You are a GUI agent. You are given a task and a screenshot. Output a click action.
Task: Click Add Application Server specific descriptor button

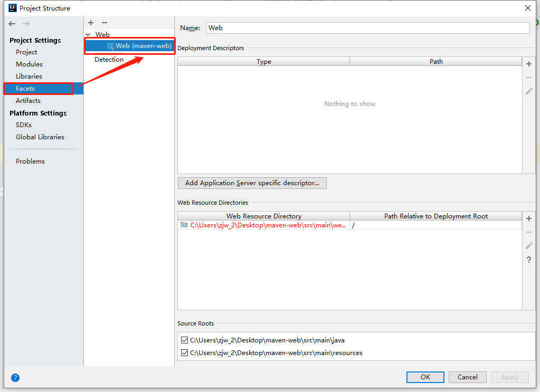252,183
